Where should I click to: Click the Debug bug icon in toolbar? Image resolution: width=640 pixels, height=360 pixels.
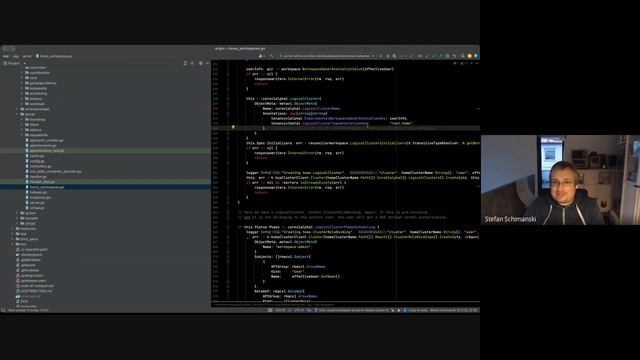pyautogui.click(x=388, y=56)
